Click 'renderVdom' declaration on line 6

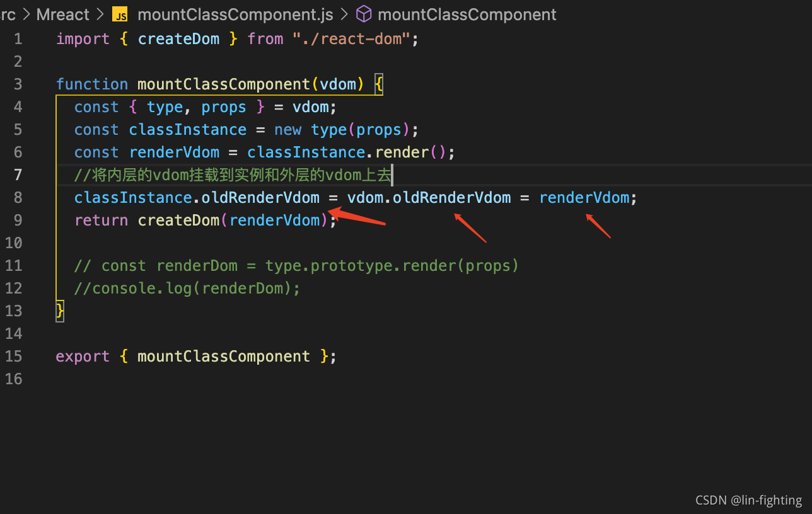pos(175,152)
